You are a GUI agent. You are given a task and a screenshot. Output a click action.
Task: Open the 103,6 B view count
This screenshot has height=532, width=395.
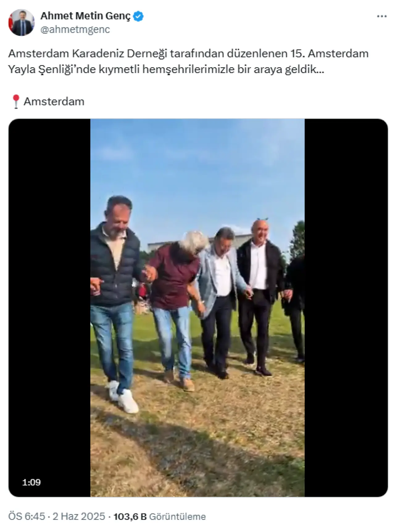click(130, 516)
